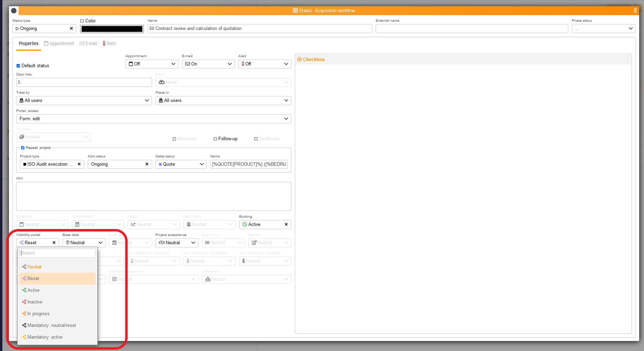Switch to the Appointment tab

click(59, 44)
